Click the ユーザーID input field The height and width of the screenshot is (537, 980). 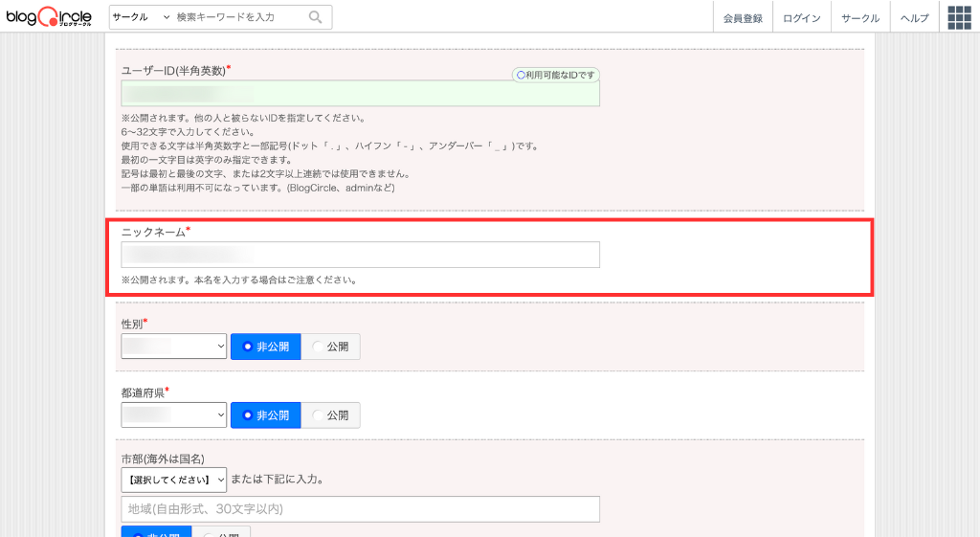pyautogui.click(x=360, y=93)
